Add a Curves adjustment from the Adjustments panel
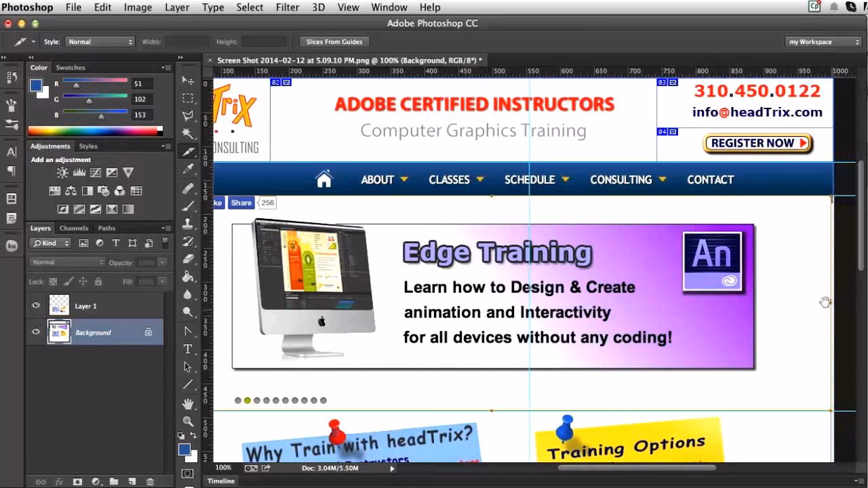 coord(96,171)
